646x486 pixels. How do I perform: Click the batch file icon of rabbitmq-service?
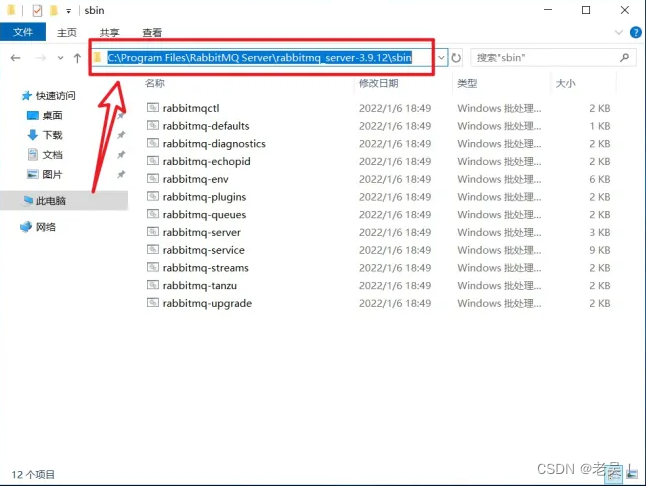click(153, 249)
